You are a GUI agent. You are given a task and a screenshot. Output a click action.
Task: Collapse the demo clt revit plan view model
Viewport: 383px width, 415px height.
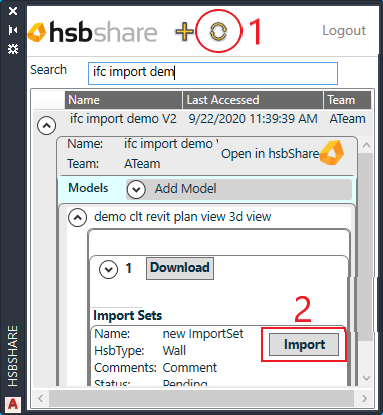coord(77,218)
